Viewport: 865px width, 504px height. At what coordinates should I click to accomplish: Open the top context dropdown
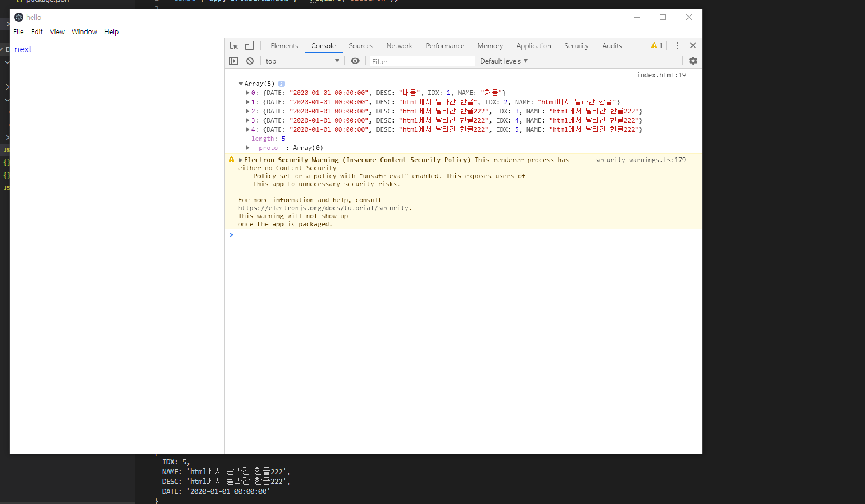coord(302,61)
